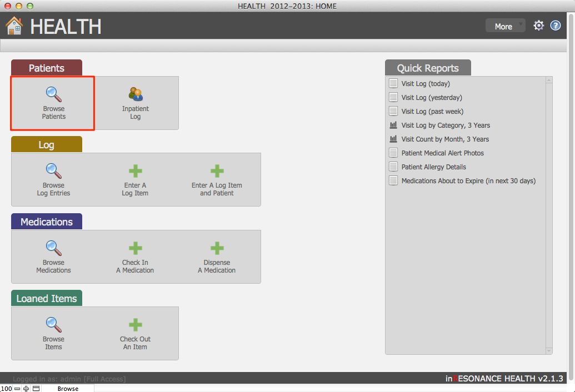The width and height of the screenshot is (575, 392).
Task: Toggle the status toolbar at bottom-left
Action: 36,389
